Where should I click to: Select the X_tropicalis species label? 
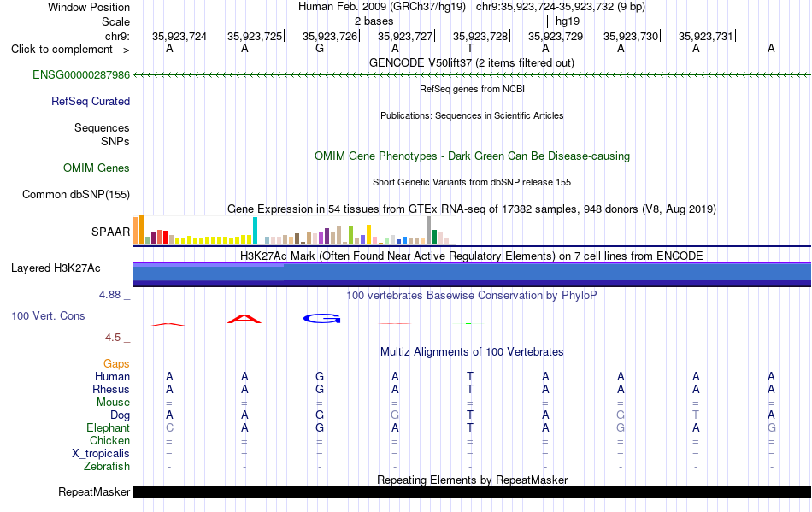click(101, 454)
